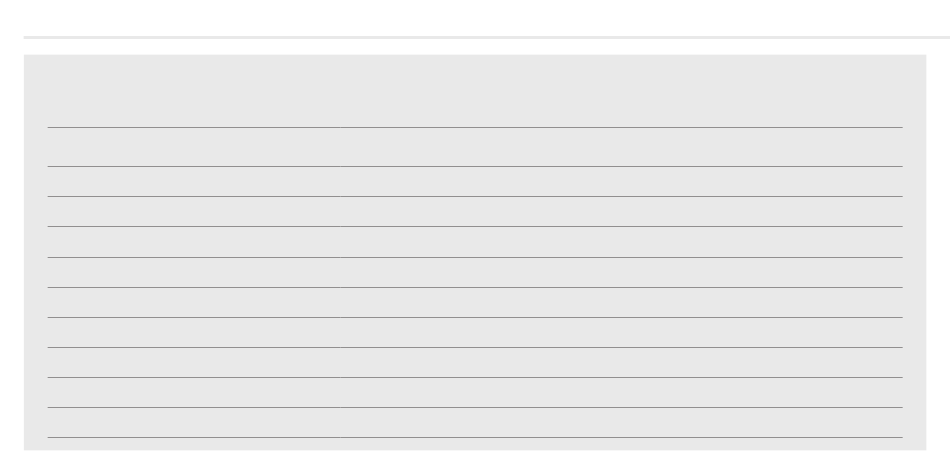
Task: Select the third row's left cell
Action: click(194, 211)
